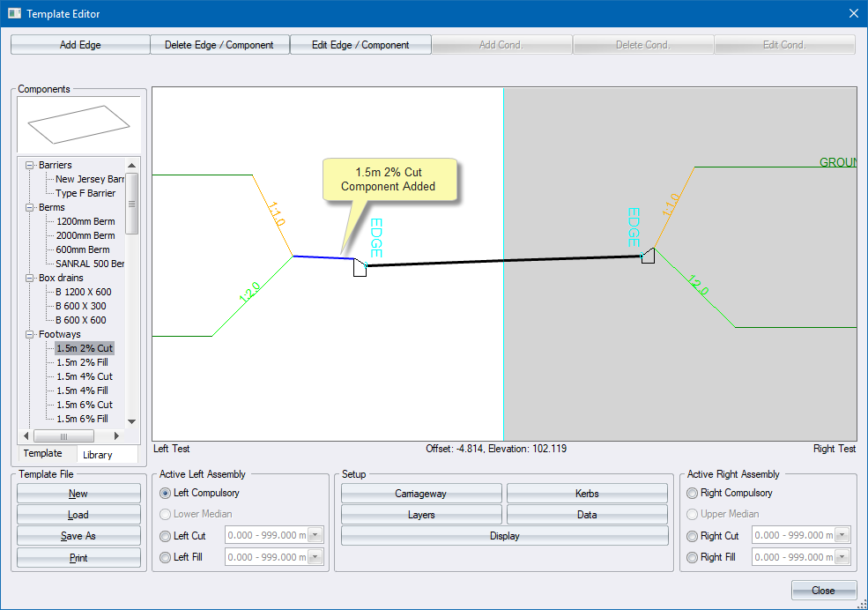Click the tree's horizontal scroll left arrow
868x610 pixels.
click(x=26, y=436)
